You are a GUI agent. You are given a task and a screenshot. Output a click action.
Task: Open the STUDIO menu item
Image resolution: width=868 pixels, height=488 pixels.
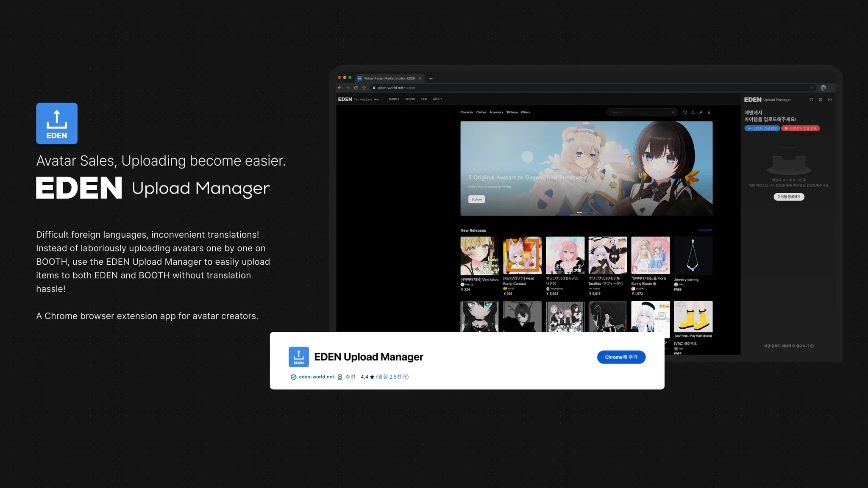410,99
